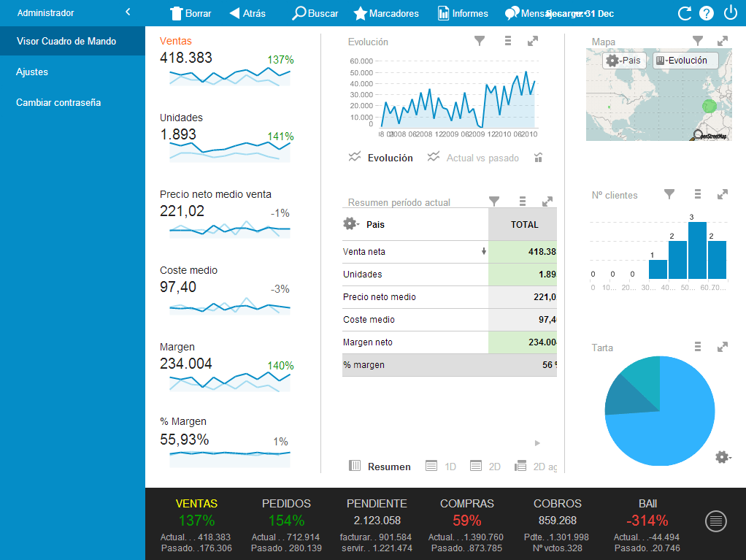Select the 2D summary tab
This screenshot has height=560, width=746.
(486, 467)
